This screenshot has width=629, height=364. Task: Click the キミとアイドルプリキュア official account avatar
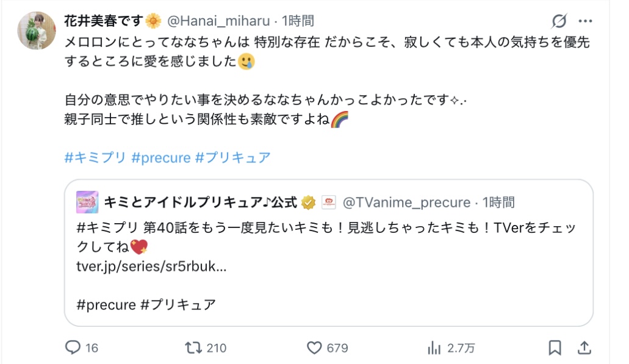coord(87,202)
